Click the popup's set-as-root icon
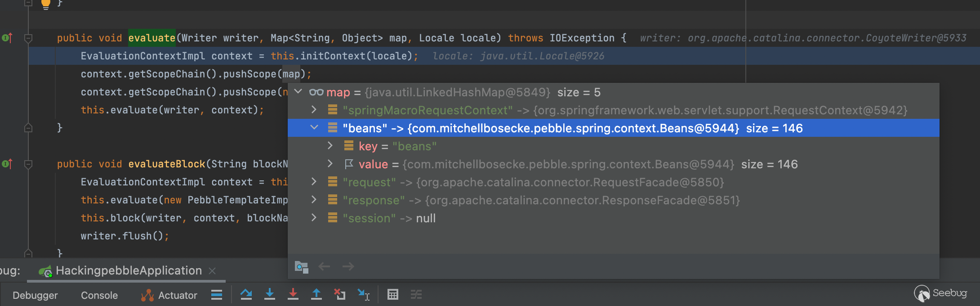 pos(301,267)
